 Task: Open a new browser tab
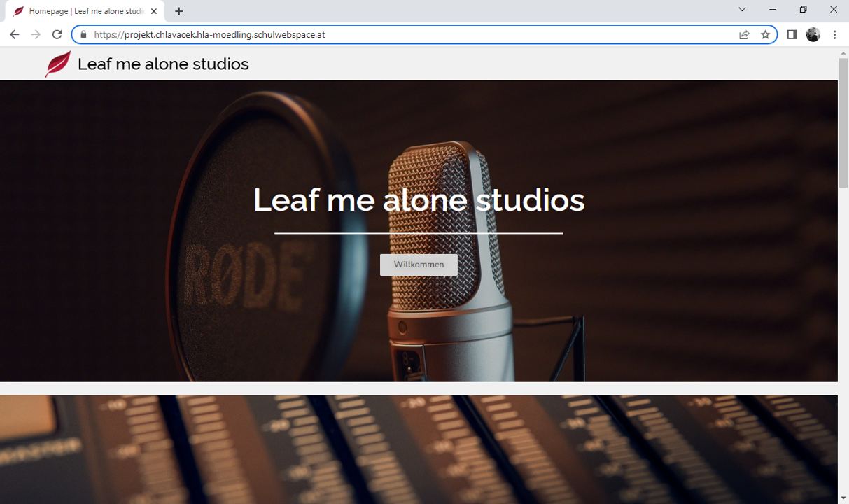pyautogui.click(x=179, y=11)
